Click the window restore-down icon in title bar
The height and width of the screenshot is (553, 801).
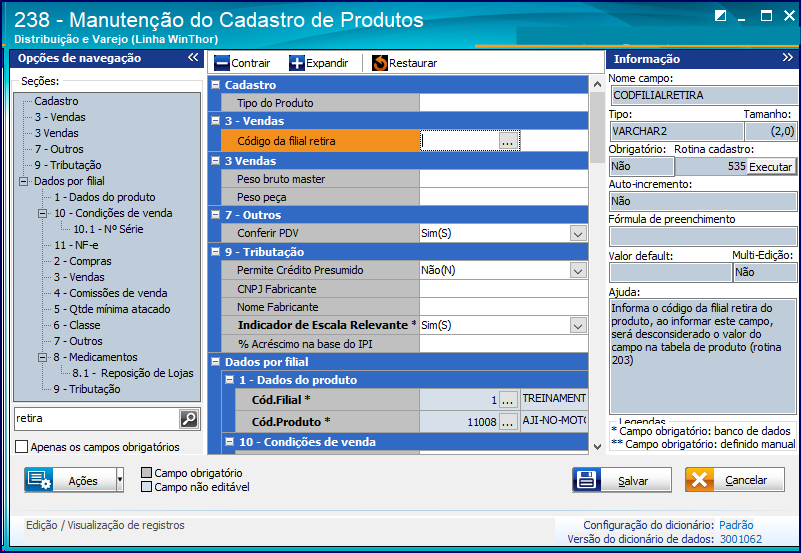[x=720, y=16]
